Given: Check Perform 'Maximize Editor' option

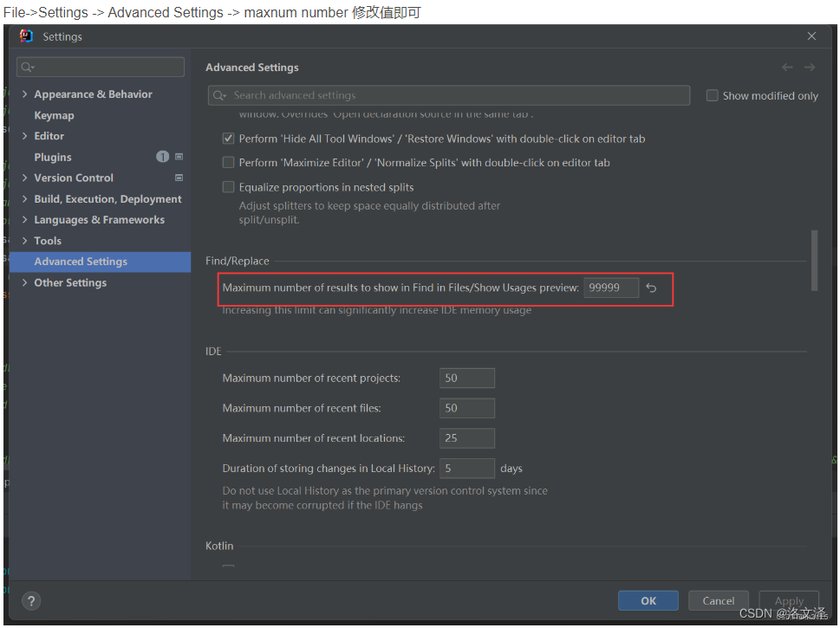Looking at the screenshot, I should pos(228,162).
